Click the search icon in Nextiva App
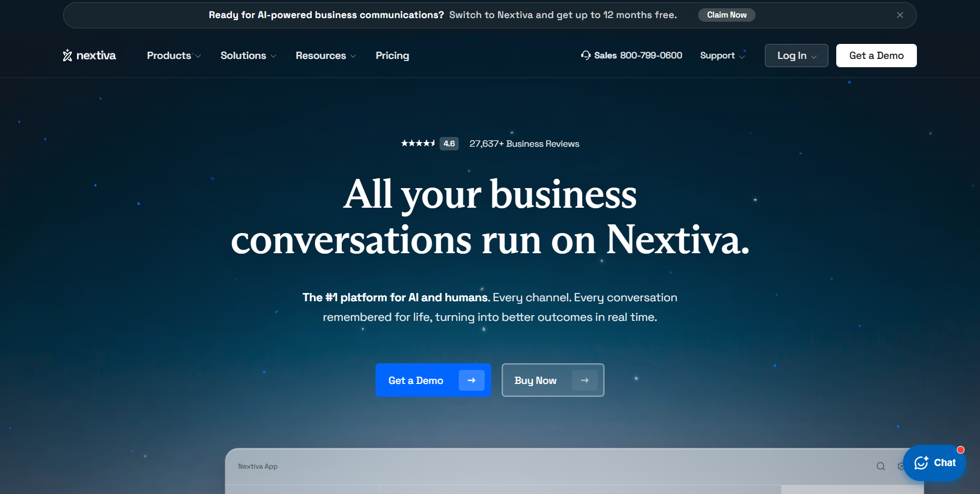980x494 pixels. pos(881,466)
